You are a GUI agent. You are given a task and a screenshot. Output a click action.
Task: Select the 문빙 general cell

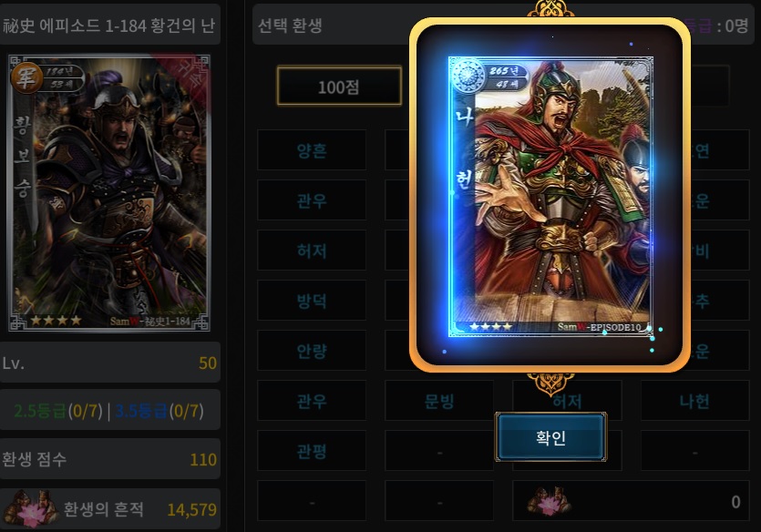tap(439, 401)
